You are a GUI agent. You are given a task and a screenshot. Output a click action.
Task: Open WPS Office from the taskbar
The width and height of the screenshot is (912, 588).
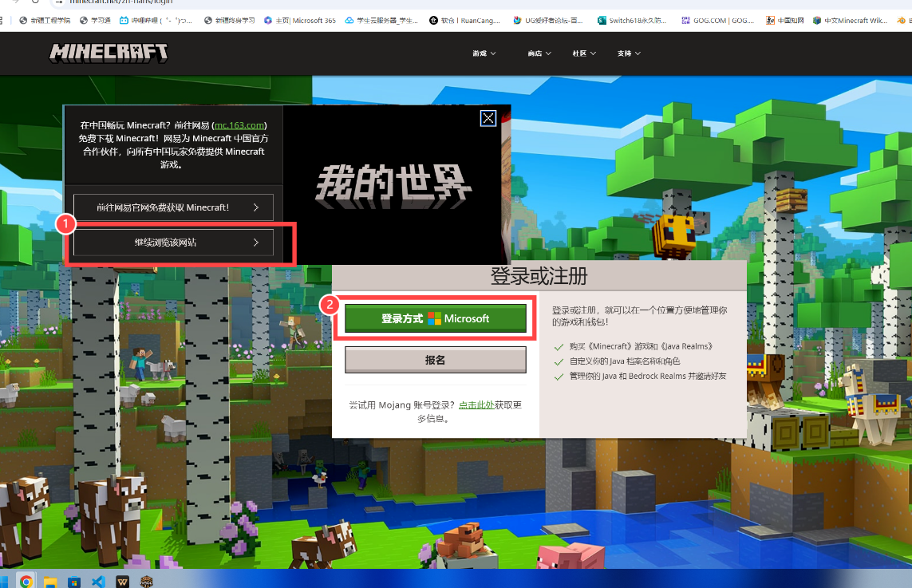coord(122,581)
